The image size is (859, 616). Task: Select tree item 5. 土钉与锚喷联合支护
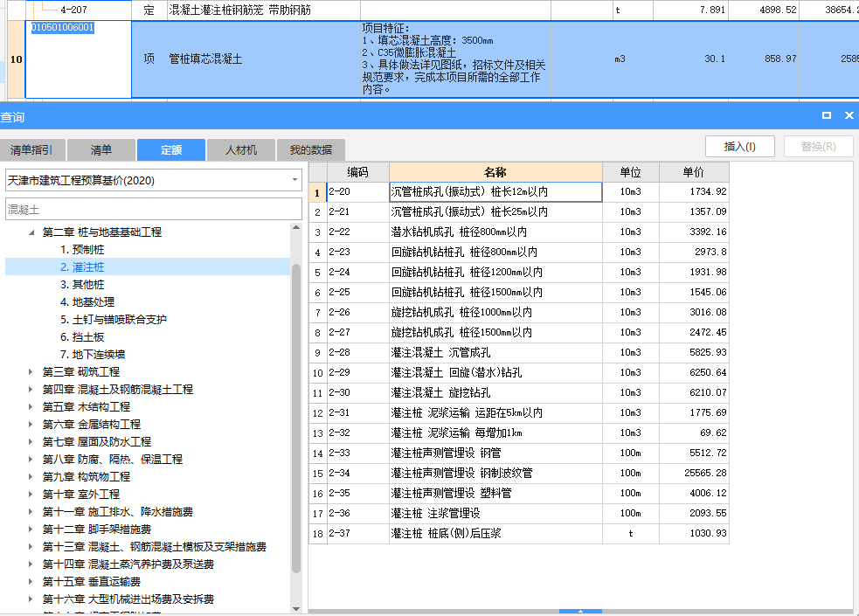pyautogui.click(x=114, y=320)
